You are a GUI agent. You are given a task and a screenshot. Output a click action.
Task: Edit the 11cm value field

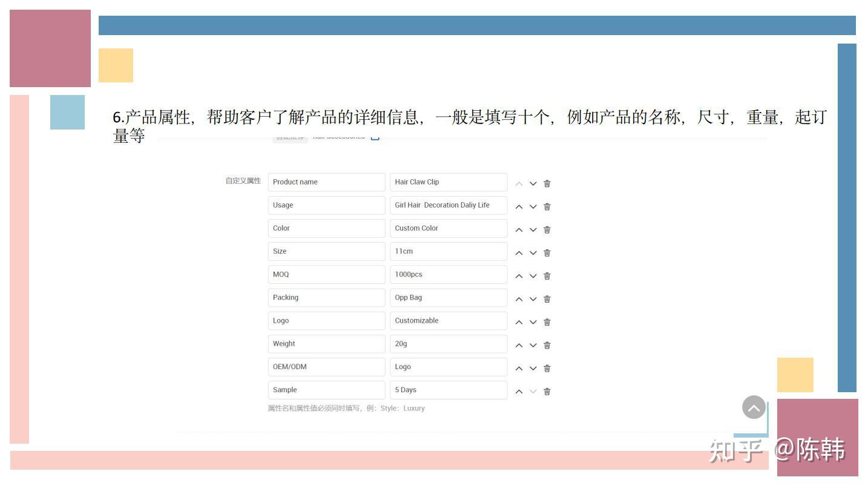tap(449, 251)
